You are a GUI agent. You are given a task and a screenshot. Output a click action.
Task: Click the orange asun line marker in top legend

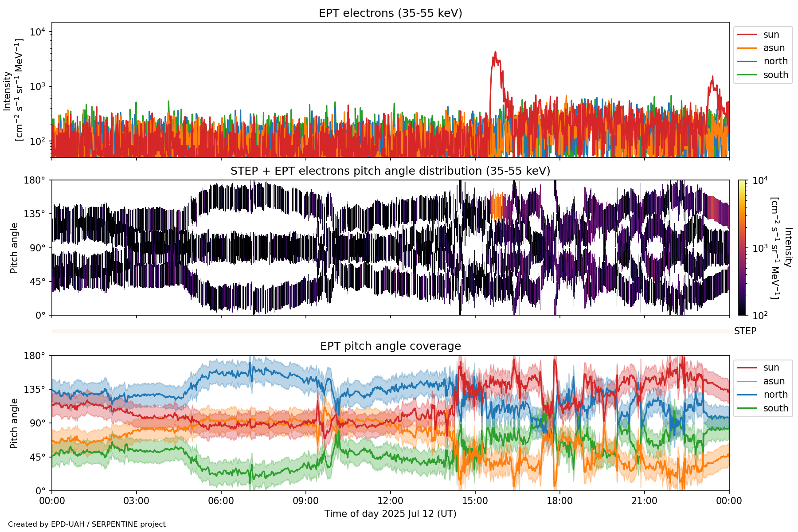tap(747, 48)
